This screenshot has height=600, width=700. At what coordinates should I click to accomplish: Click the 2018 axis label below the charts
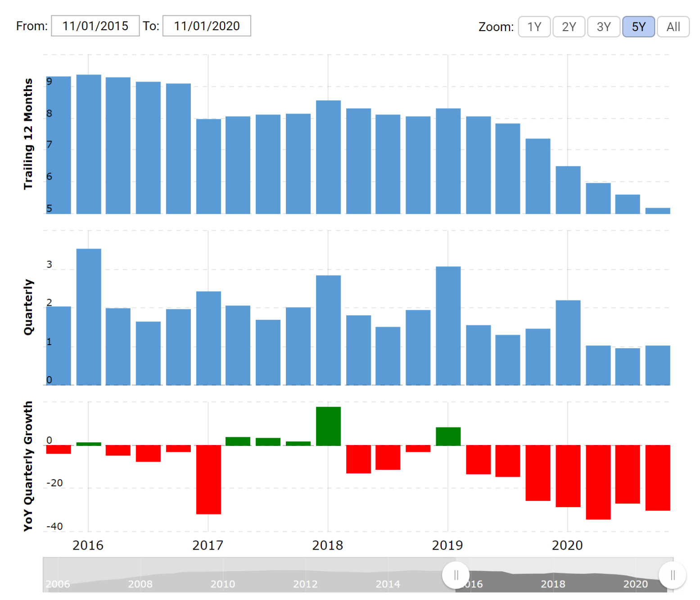pos(327,545)
